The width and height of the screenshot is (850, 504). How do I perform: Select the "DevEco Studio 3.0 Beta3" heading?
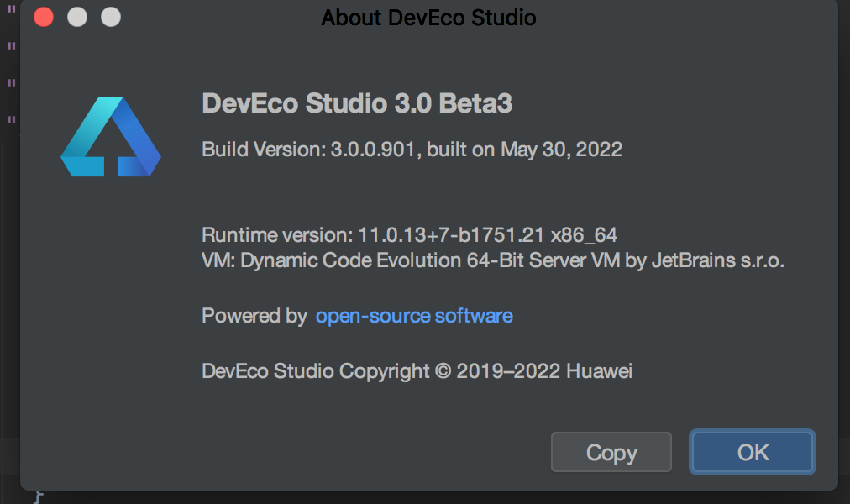coord(357,103)
